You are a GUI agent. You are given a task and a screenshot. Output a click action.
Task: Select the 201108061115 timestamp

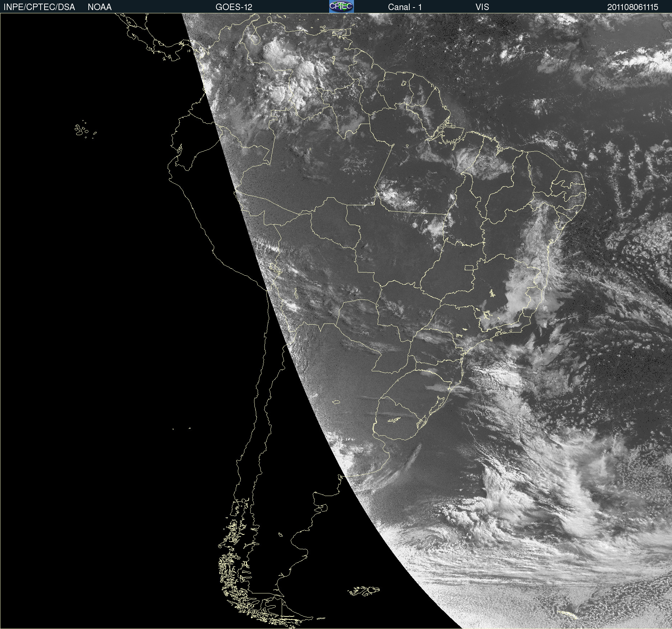(x=633, y=7)
